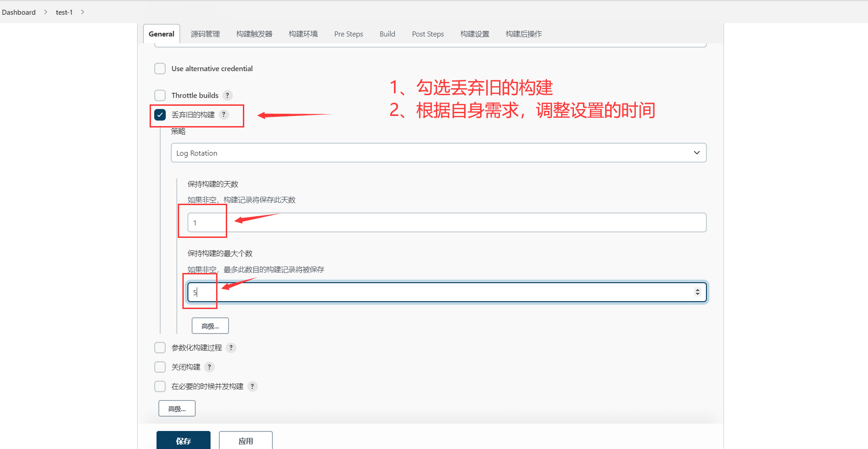
Task: Open 构建后操作 tab
Action: [524, 34]
